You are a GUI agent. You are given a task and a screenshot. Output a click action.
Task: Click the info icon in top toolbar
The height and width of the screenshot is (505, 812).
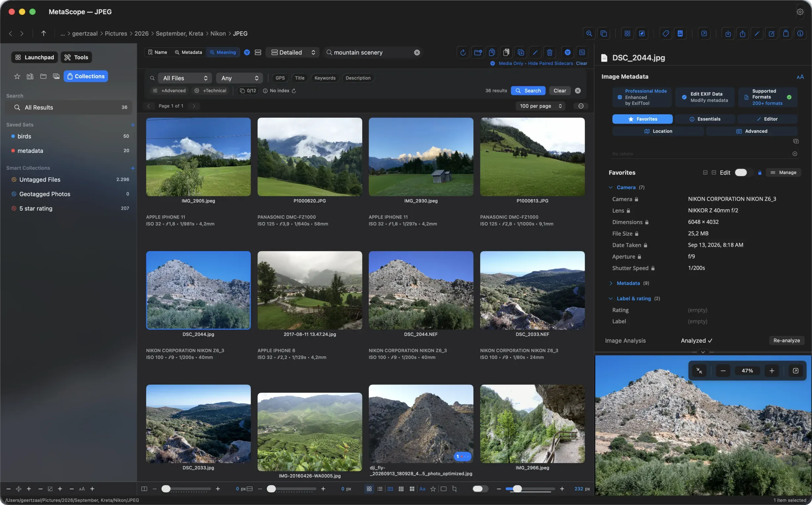click(x=800, y=33)
